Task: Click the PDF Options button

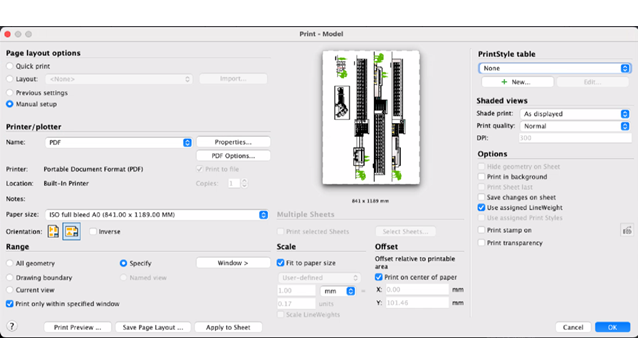Action: click(233, 156)
